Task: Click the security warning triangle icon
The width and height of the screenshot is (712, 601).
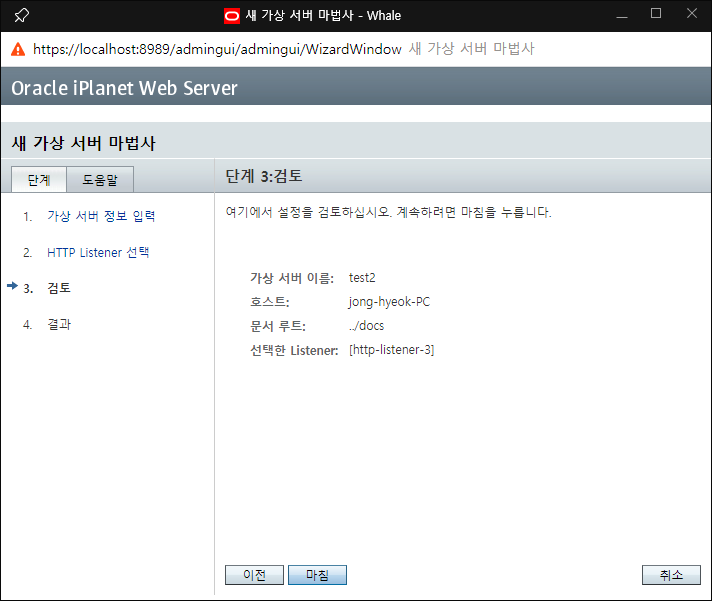Action: coord(18,49)
